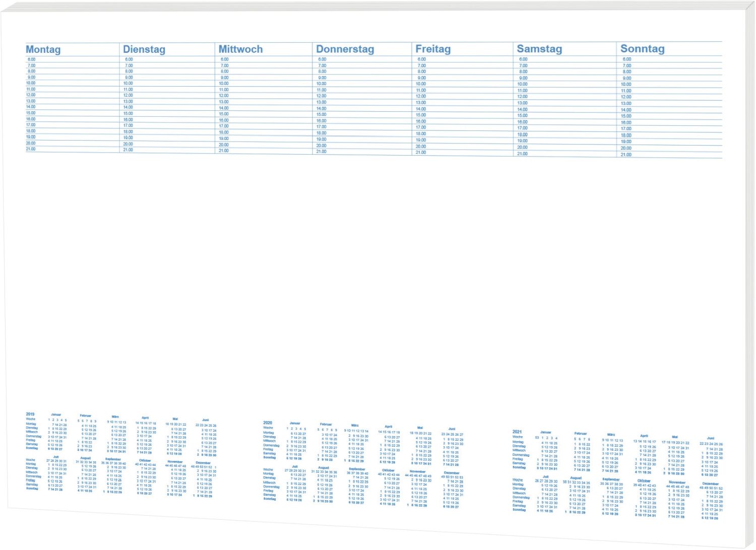Select the 18.00 row under Samstag
This screenshot has height=550, width=756.
(x=523, y=134)
